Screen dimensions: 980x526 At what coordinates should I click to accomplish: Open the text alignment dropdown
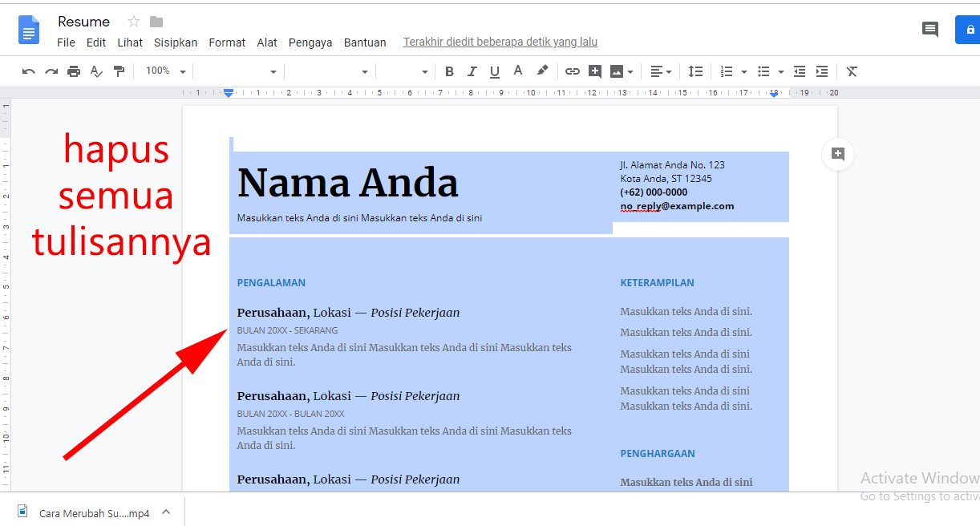[661, 71]
